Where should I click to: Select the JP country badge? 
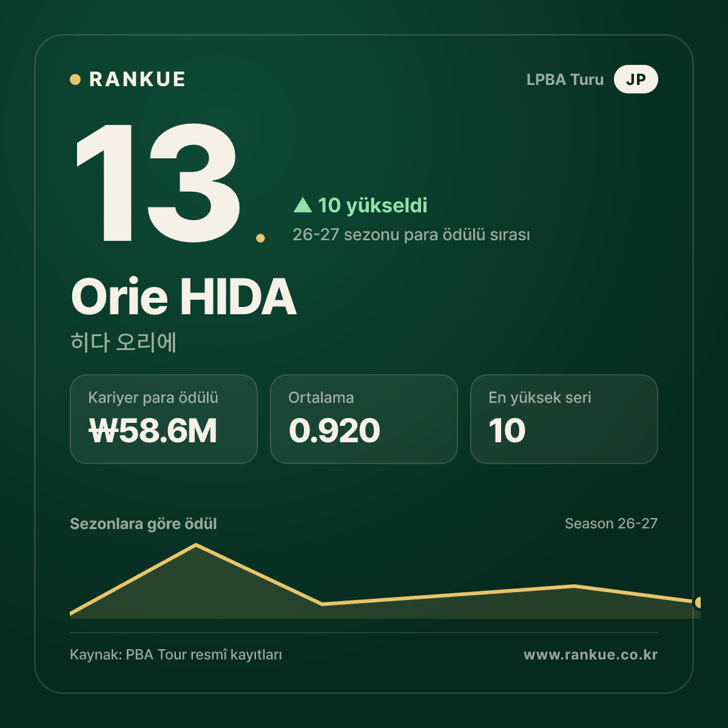pyautogui.click(x=636, y=79)
